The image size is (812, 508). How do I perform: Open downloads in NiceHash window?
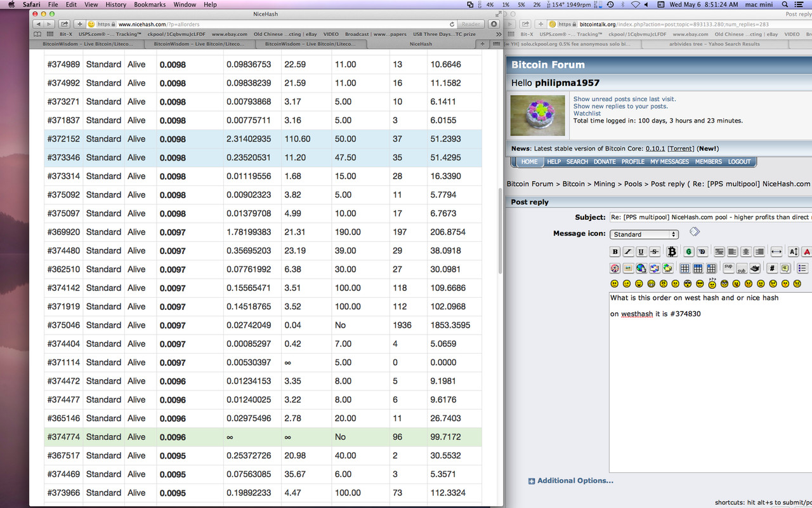coord(494,24)
